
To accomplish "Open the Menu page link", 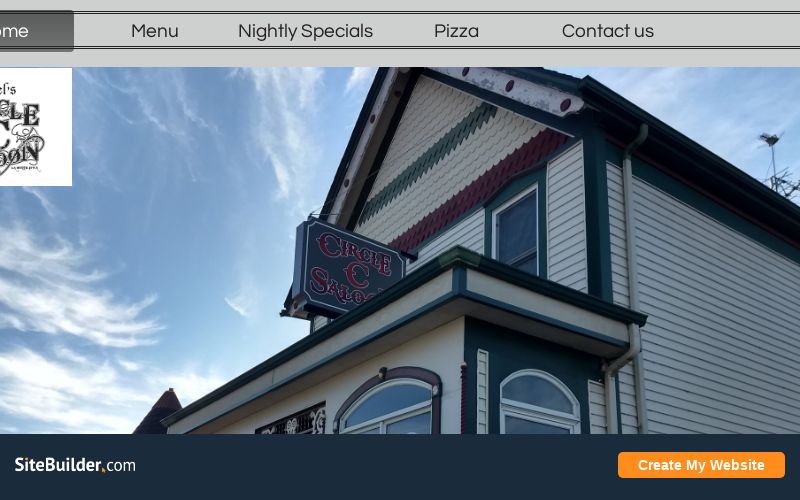I will 155,31.
